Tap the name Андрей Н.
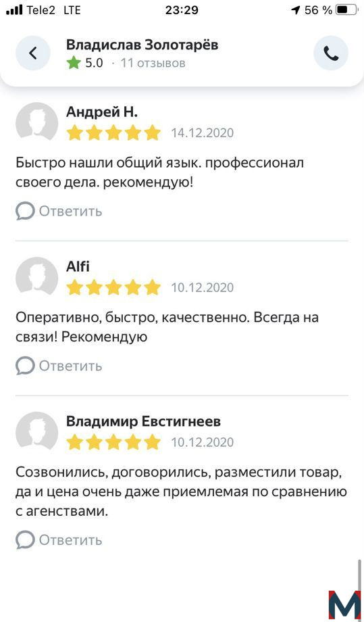The height and width of the screenshot is (622, 364). pos(102,112)
